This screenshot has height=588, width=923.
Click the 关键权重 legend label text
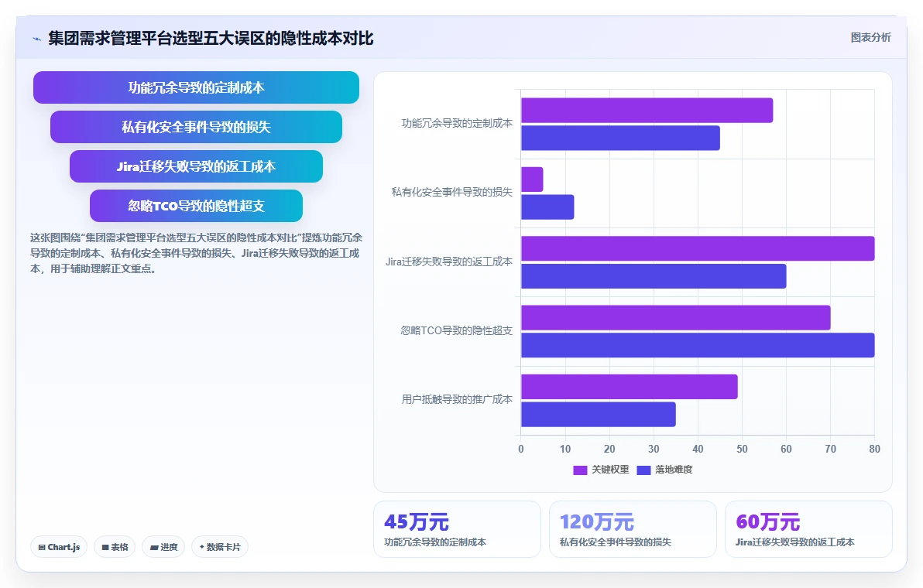pyautogui.click(x=610, y=470)
